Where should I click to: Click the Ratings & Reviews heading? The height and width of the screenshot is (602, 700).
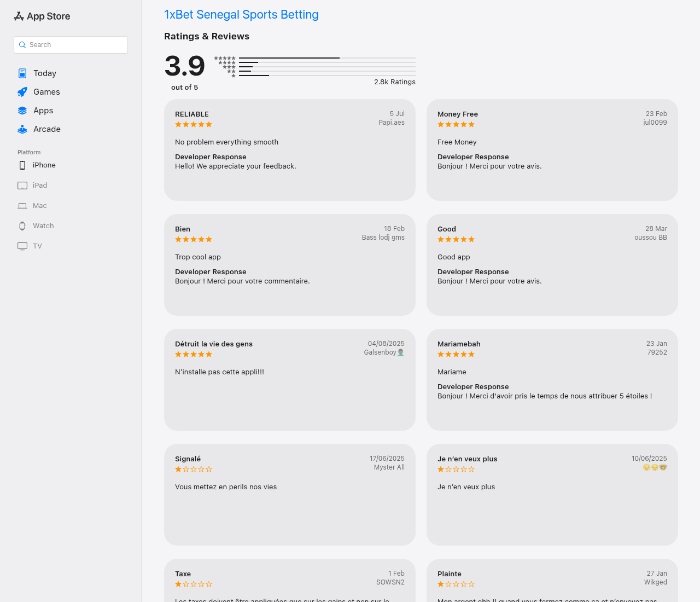207,36
